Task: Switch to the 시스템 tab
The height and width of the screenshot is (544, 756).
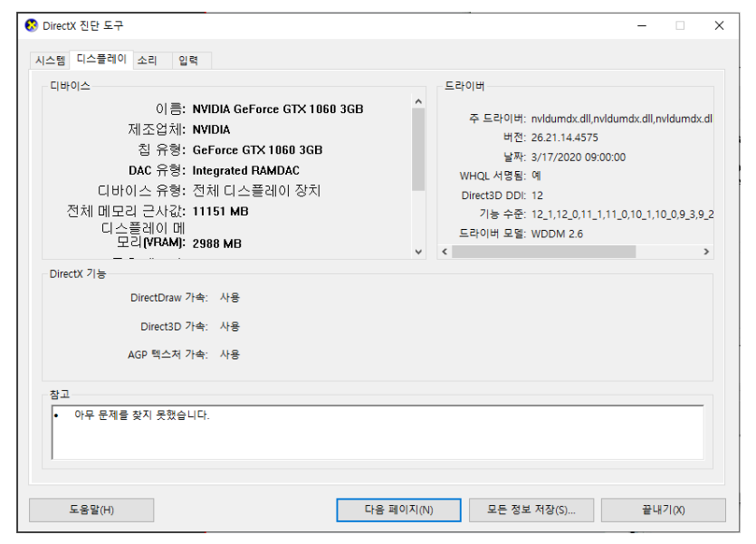Action: tap(50, 61)
